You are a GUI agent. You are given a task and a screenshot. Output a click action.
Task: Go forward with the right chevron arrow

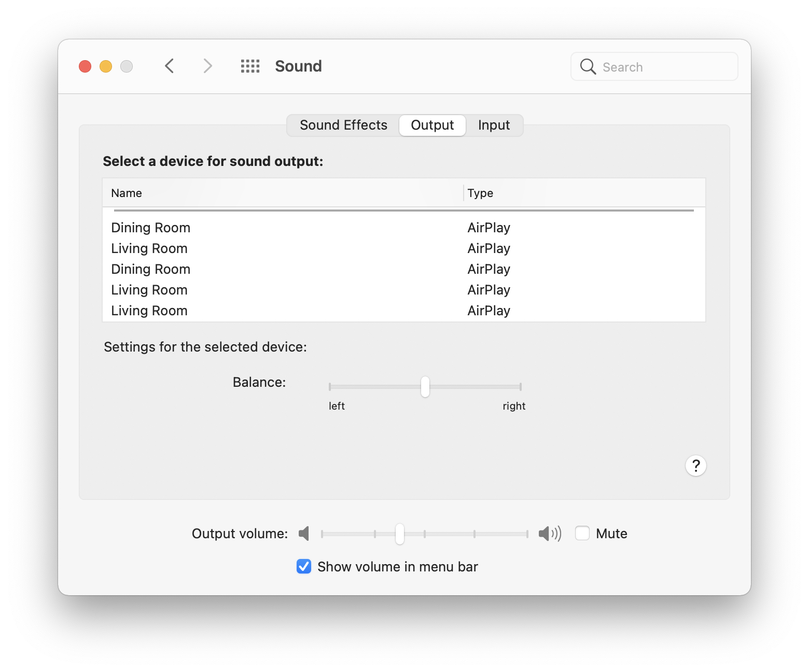point(207,66)
